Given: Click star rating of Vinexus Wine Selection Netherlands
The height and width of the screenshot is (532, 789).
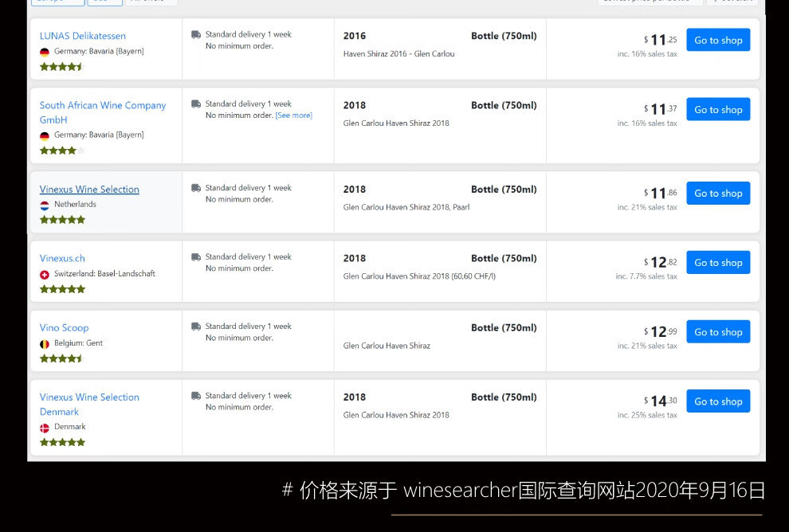Looking at the screenshot, I should click(62, 219).
